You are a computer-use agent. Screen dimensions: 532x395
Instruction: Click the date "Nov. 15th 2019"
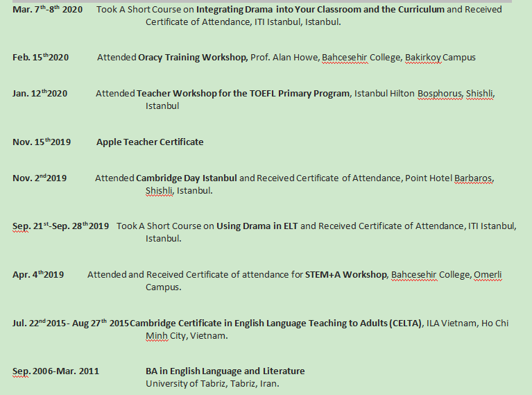coord(42,142)
